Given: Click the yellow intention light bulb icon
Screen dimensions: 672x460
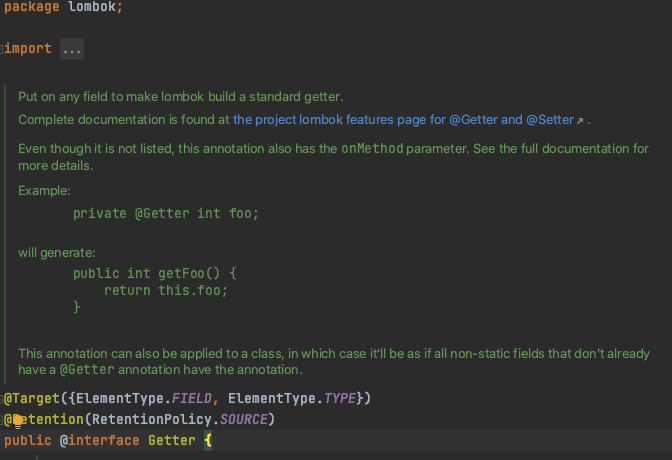Looking at the screenshot, I should pyautogui.click(x=18, y=422).
